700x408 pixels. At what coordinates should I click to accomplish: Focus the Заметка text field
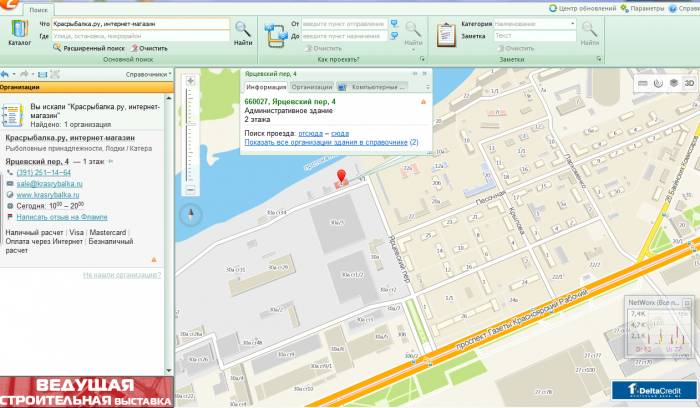click(x=535, y=36)
